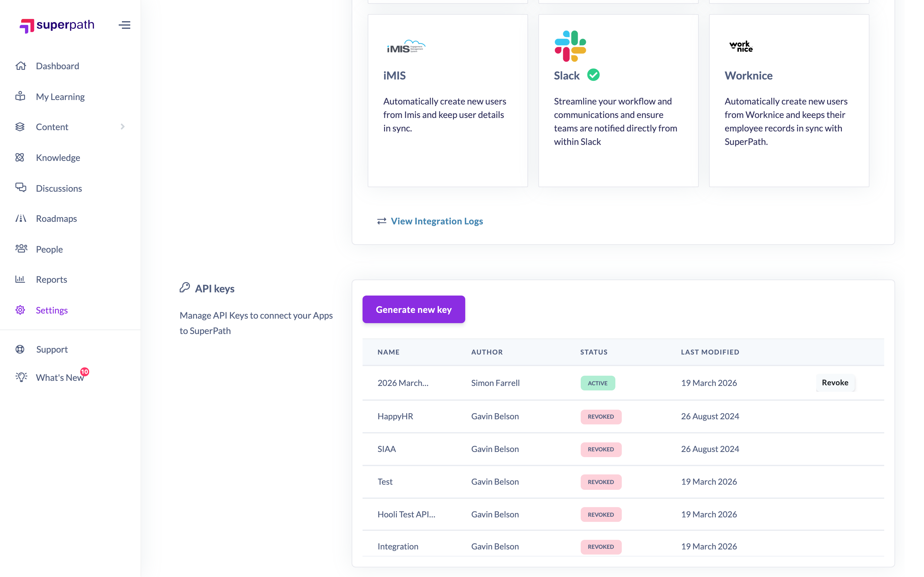924x577 pixels.
Task: Open the Knowledge atom icon
Action: (20, 157)
